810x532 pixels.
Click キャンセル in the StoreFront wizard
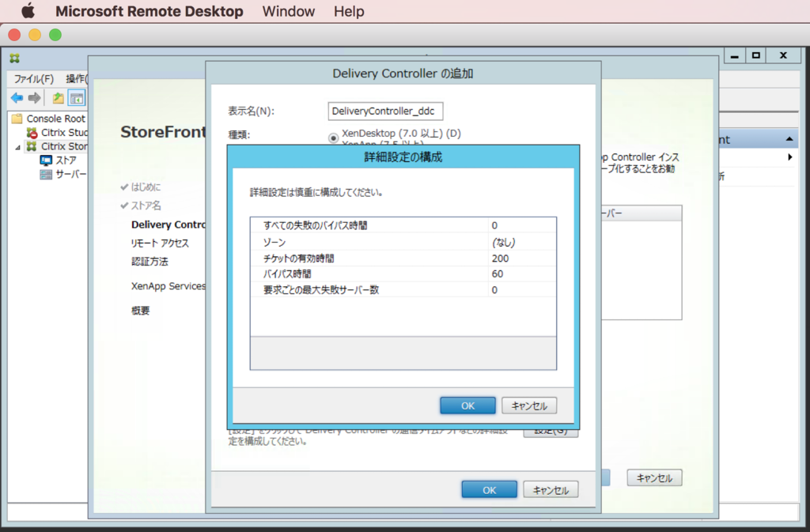click(x=654, y=477)
